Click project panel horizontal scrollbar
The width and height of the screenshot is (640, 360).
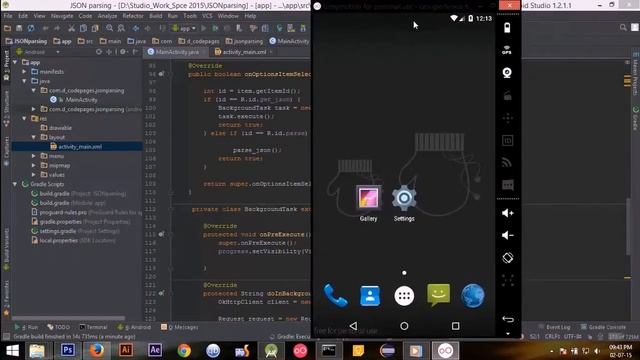[x=69, y=318]
